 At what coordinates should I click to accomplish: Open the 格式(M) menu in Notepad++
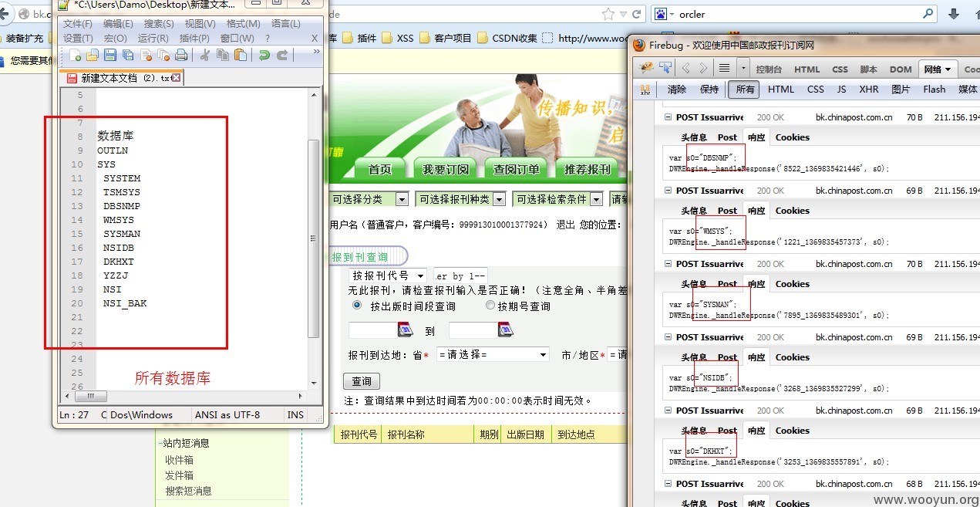tap(244, 24)
